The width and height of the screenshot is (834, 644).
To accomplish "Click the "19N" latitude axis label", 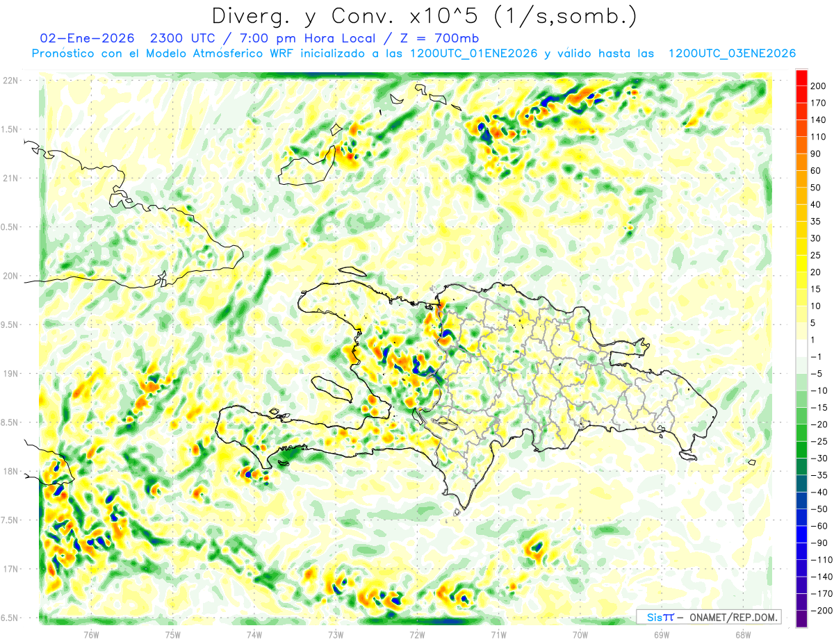I will point(10,374).
